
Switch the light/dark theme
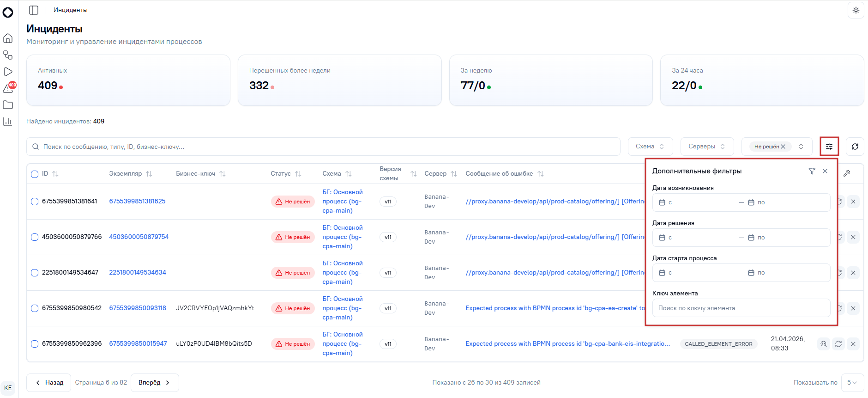856,10
